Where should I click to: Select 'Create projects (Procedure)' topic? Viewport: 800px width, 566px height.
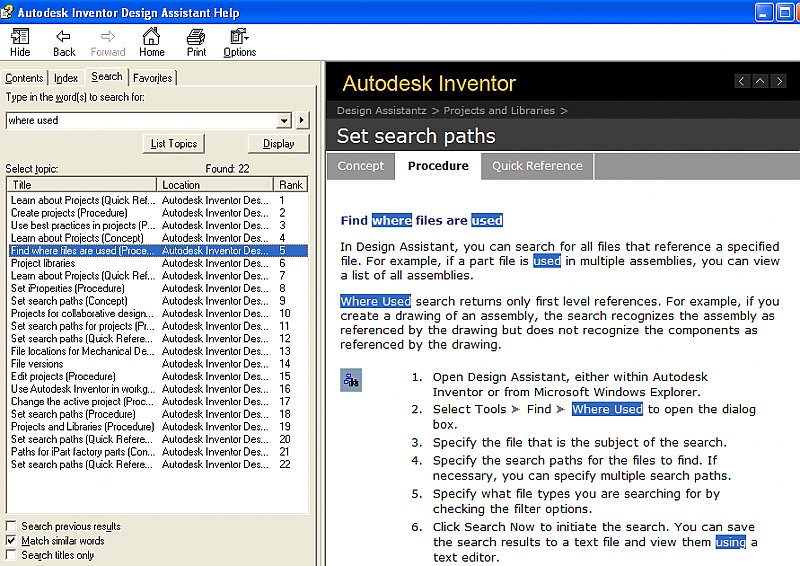(158, 213)
